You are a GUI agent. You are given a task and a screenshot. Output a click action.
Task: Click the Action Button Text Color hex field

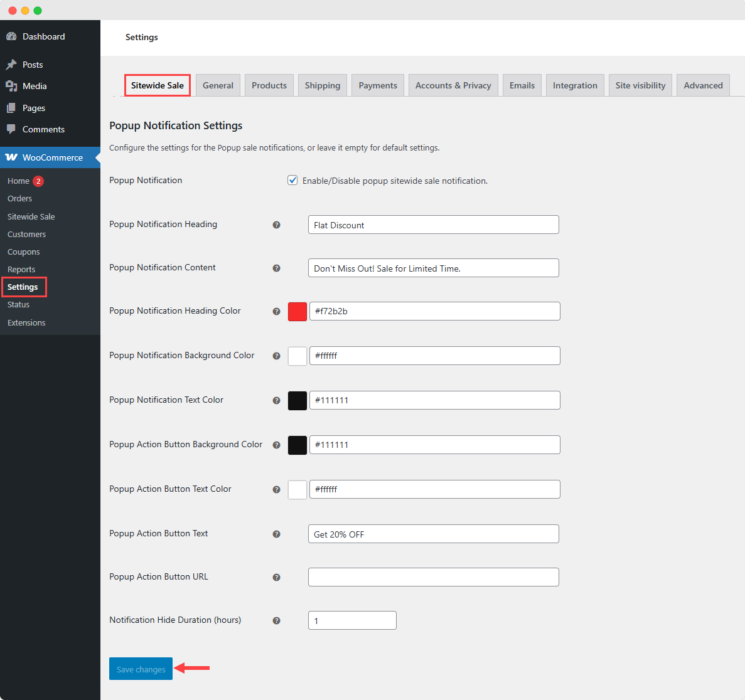435,489
